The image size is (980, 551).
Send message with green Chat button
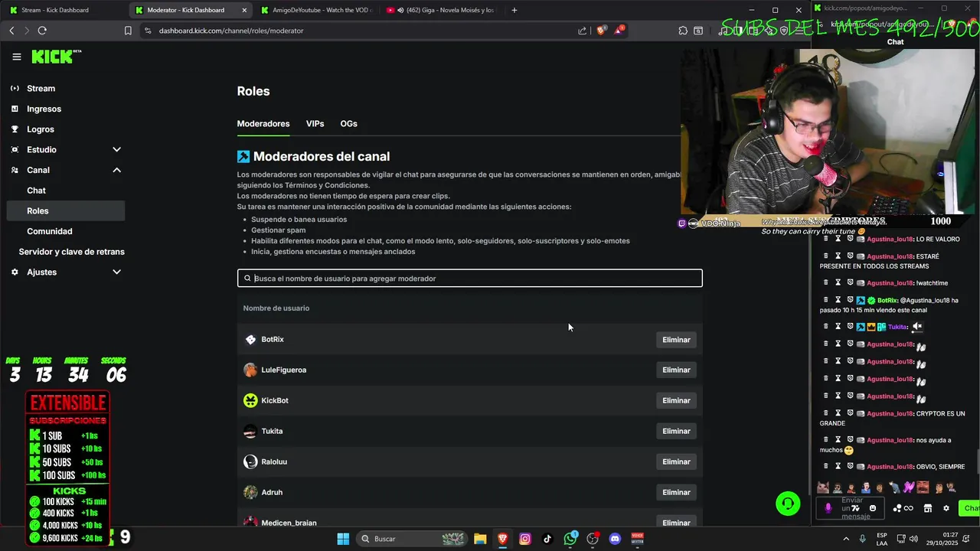(971, 508)
